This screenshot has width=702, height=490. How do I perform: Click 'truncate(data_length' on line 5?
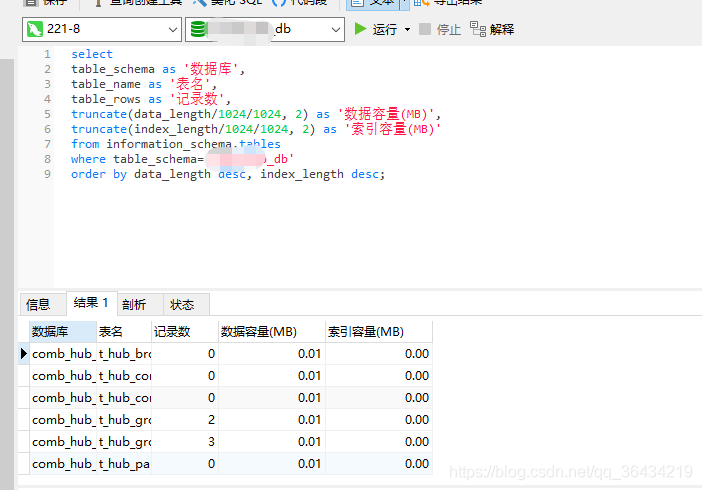click(x=141, y=114)
